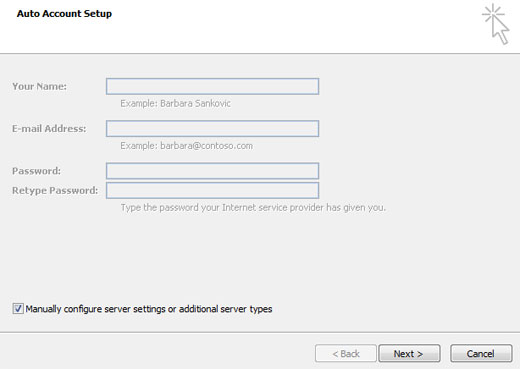The image size is (520, 369).
Task: Click the Manually configure server settings label text
Action: pos(149,309)
